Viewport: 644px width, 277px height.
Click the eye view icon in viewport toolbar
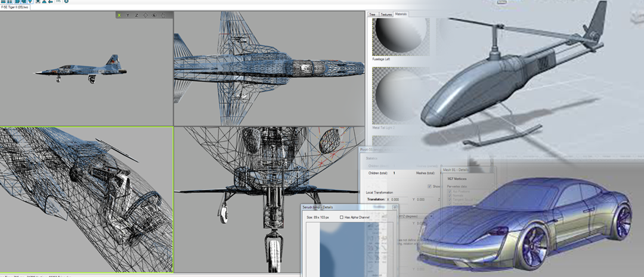pyautogui.click(x=154, y=15)
